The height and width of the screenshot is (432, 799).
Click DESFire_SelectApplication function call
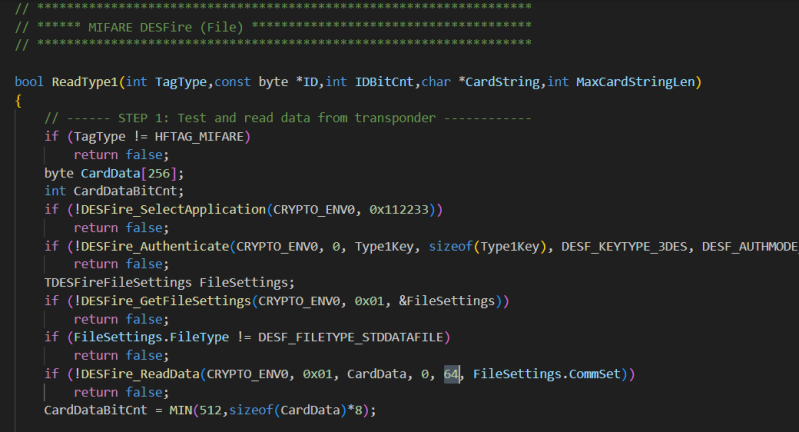coord(173,209)
